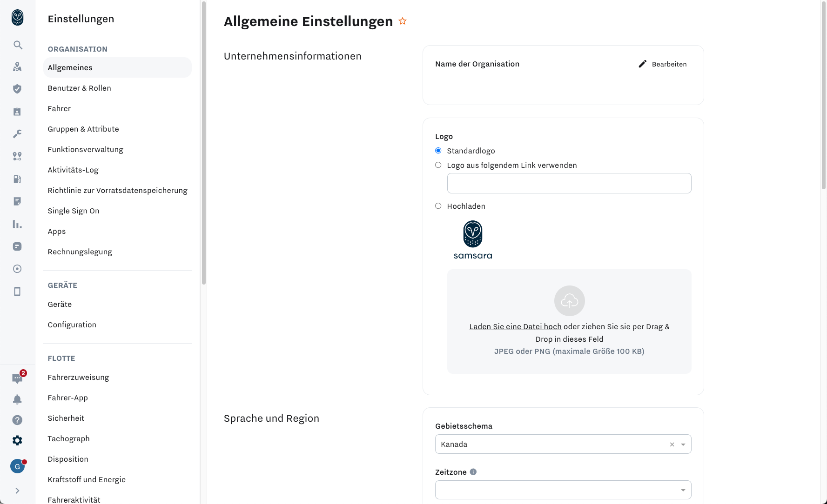Open messages icon with badge 2
Screen dimensions: 827x504
pyautogui.click(x=17, y=378)
